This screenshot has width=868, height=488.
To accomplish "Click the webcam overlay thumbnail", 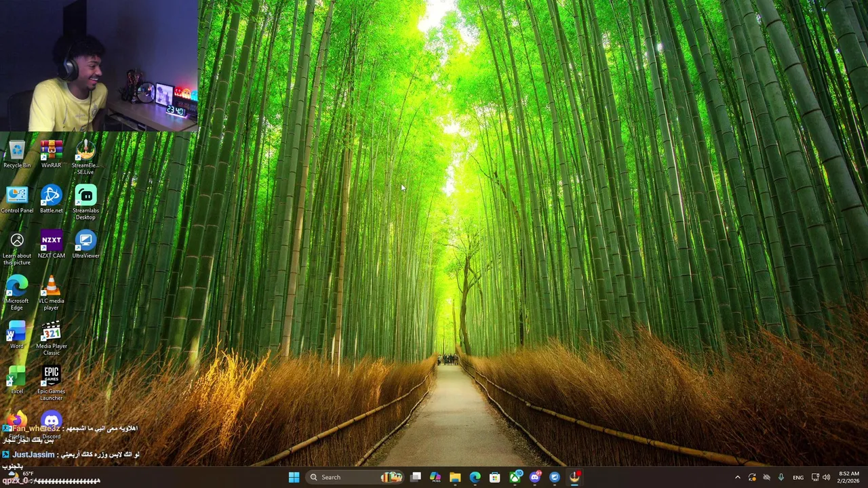I will pos(99,65).
